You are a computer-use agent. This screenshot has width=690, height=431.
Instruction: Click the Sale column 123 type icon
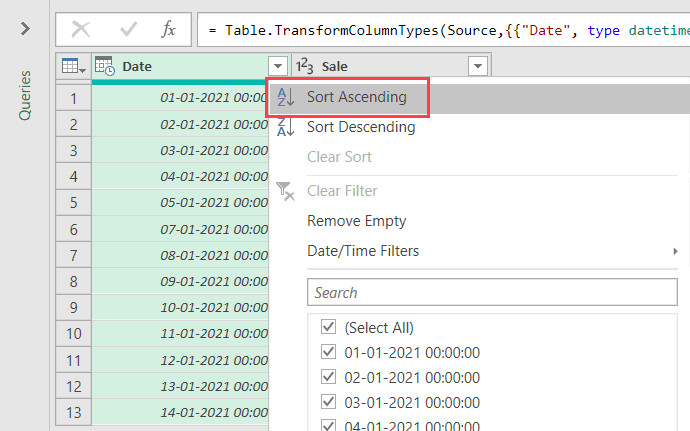[305, 66]
